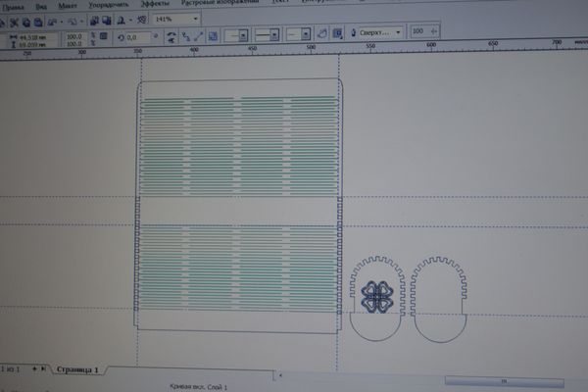The height and width of the screenshot is (392, 588).
Task: Click the Redo arrow icon
Action: point(73,20)
